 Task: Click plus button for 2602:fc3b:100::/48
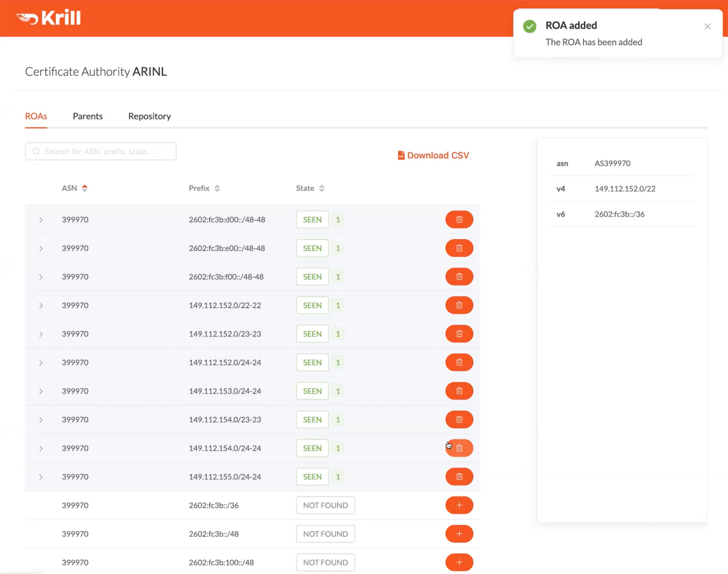click(459, 562)
